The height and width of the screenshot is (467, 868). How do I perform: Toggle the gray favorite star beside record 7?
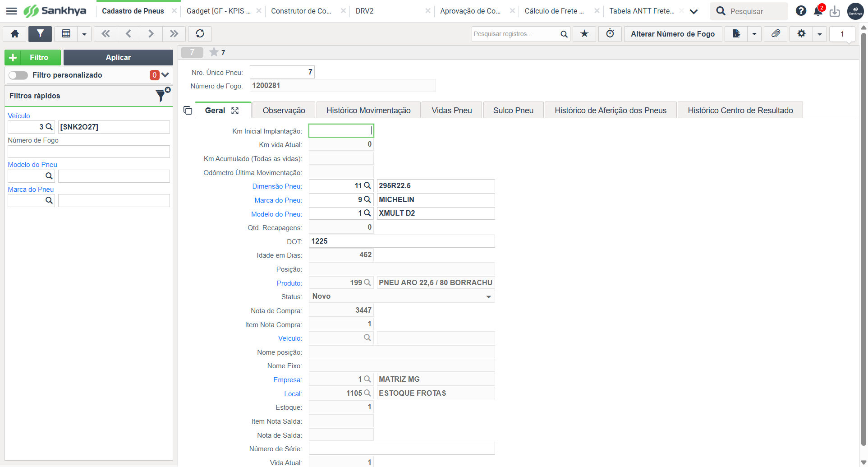214,52
